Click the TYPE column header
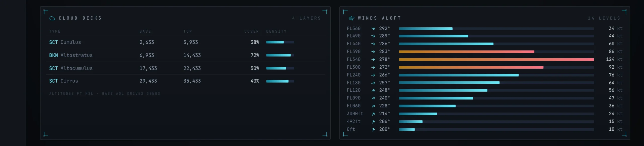644x146 pixels. [x=55, y=31]
